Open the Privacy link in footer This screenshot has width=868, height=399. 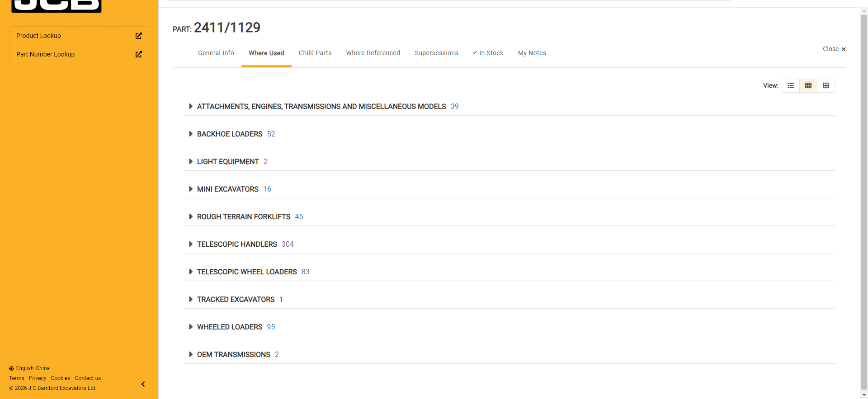[x=38, y=378]
